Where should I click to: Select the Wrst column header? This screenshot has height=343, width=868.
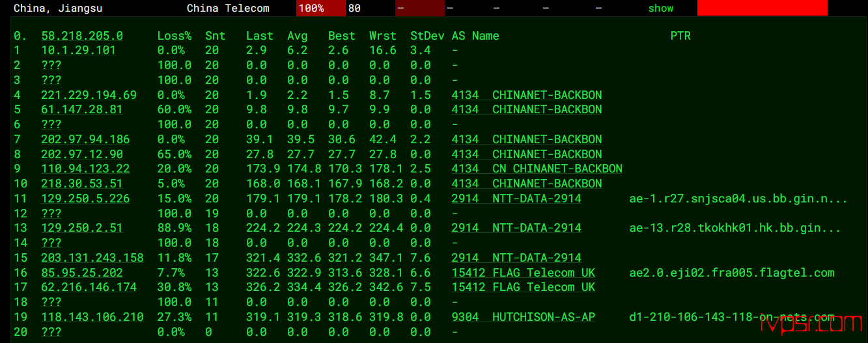click(383, 36)
